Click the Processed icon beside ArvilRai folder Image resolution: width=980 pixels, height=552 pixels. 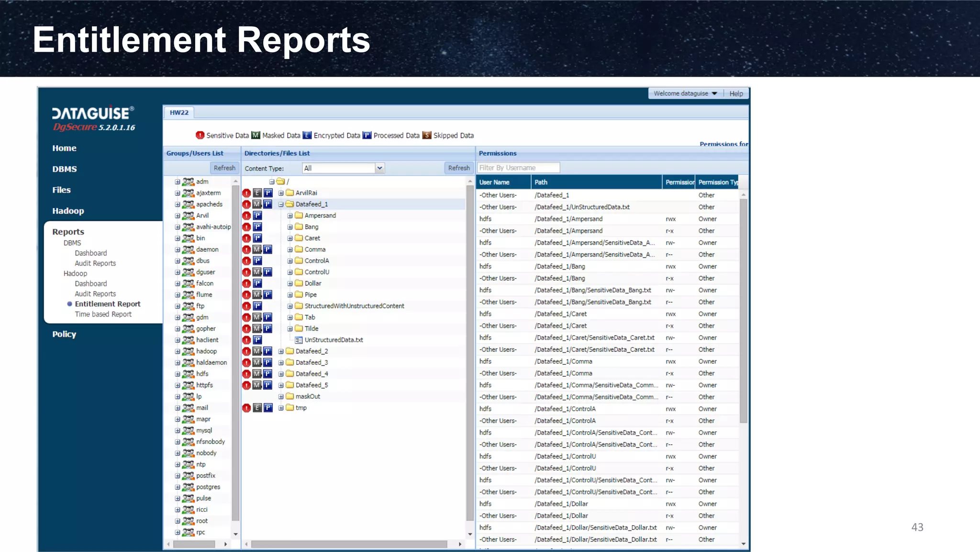[268, 193]
